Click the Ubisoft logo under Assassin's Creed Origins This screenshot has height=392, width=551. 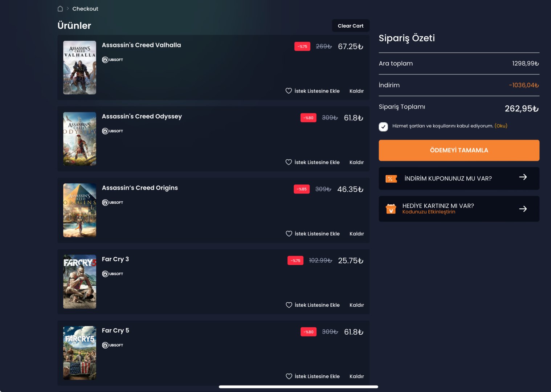pos(113,203)
